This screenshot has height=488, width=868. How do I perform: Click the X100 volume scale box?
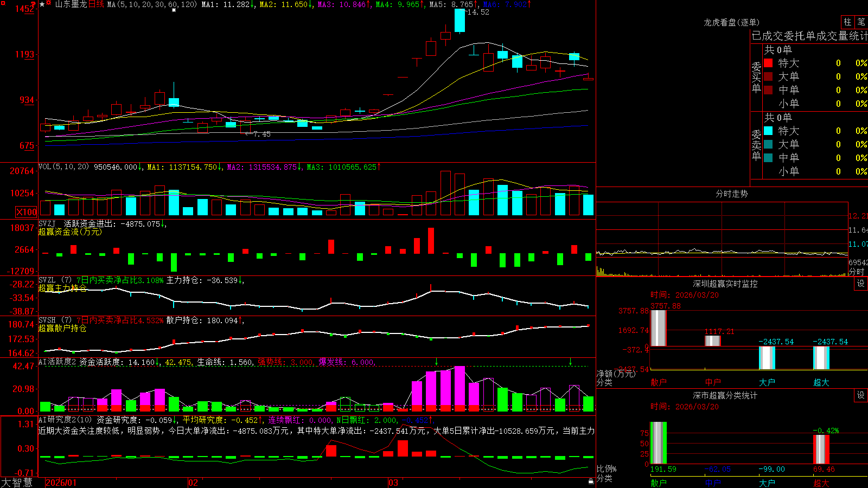click(x=26, y=212)
